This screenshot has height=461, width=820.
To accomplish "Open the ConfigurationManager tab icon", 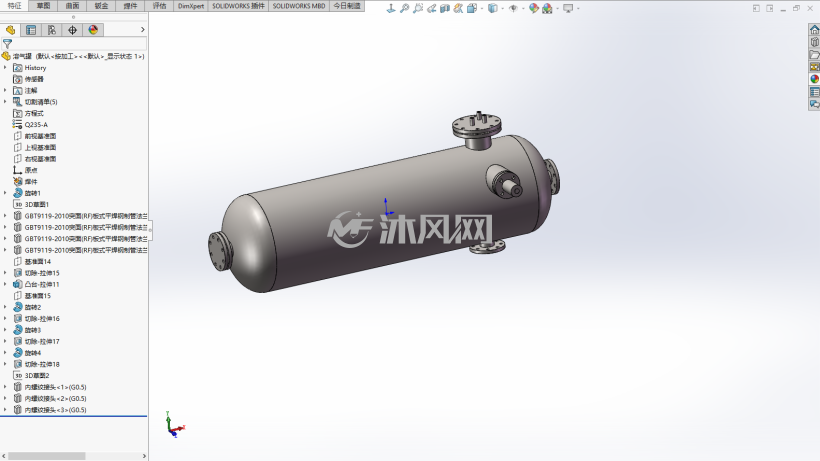I will (52, 30).
